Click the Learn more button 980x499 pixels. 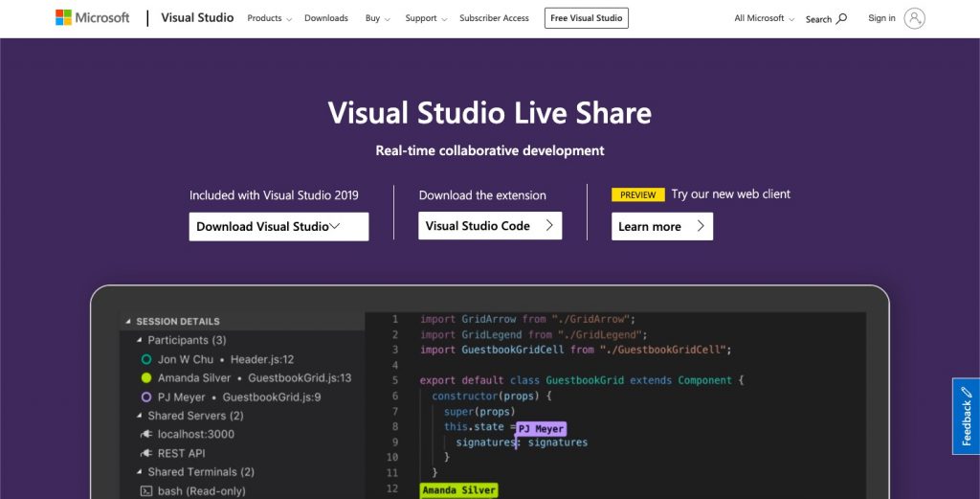click(662, 226)
